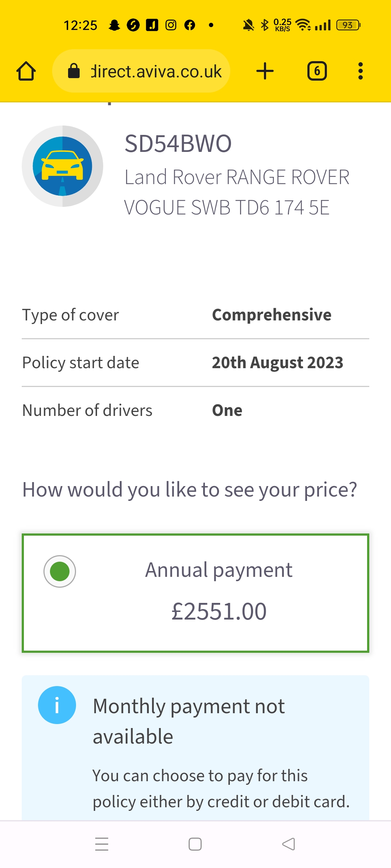Tap the Instagram notification icon

(x=171, y=25)
